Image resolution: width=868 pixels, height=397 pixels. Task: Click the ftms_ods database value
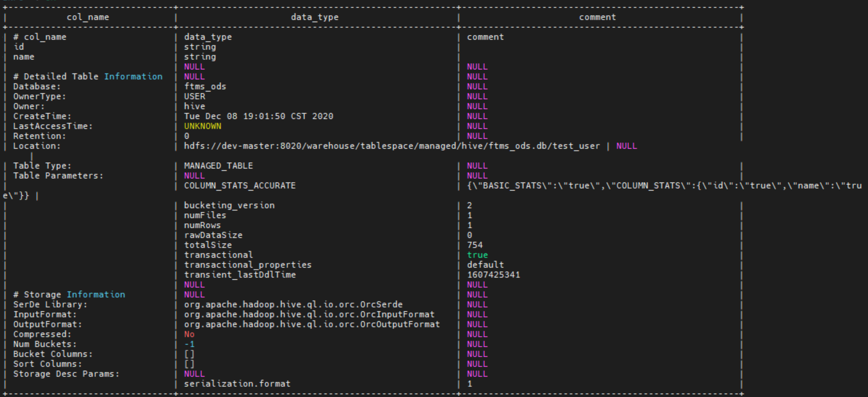(x=205, y=87)
